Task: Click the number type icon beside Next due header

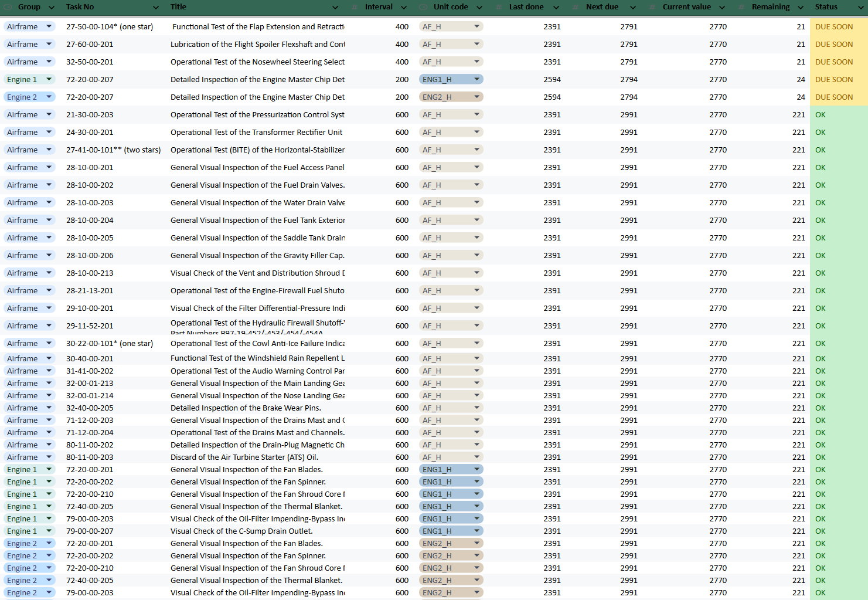Action: (x=577, y=7)
